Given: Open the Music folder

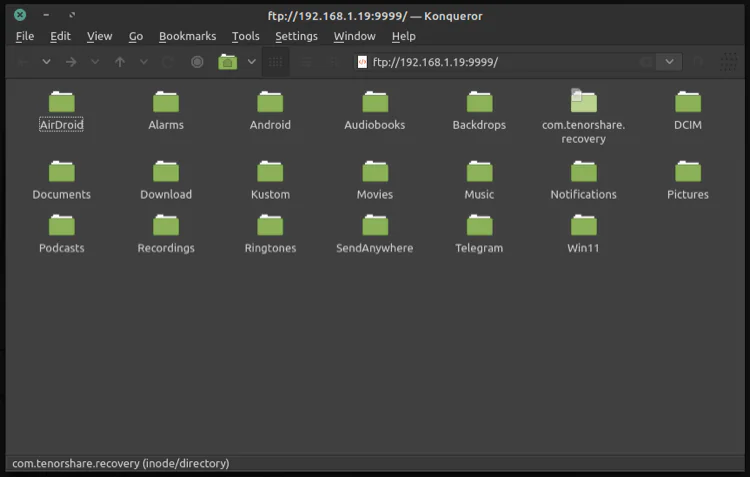Looking at the screenshot, I should coord(479,180).
